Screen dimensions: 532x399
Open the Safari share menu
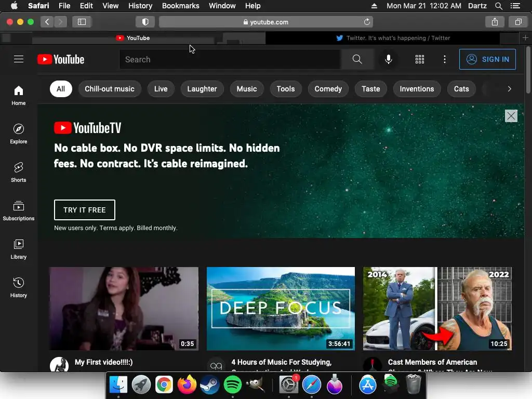(495, 22)
